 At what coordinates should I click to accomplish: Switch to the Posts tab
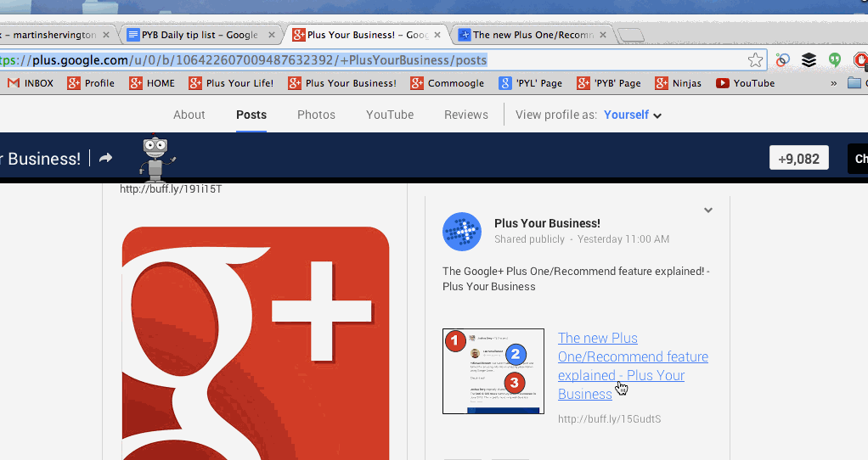251,115
